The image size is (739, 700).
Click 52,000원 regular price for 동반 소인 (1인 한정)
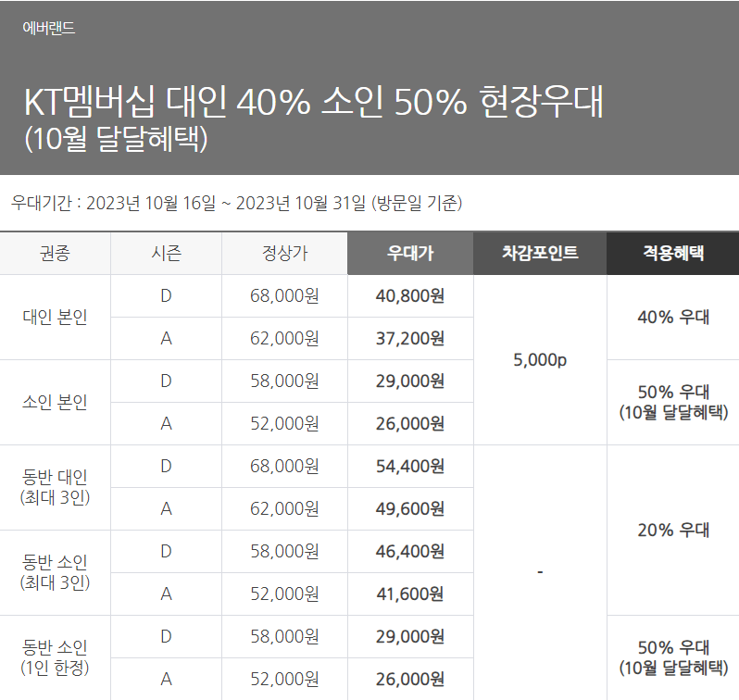coord(284,680)
